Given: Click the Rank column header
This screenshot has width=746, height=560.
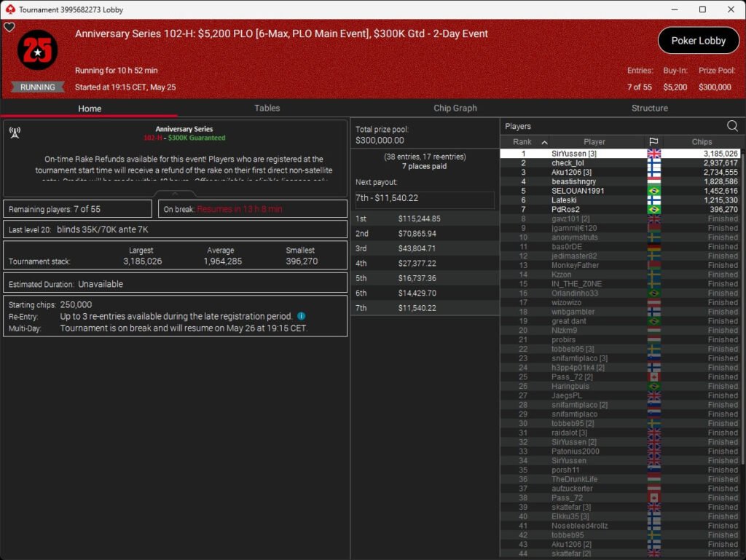Looking at the screenshot, I should pyautogui.click(x=522, y=142).
